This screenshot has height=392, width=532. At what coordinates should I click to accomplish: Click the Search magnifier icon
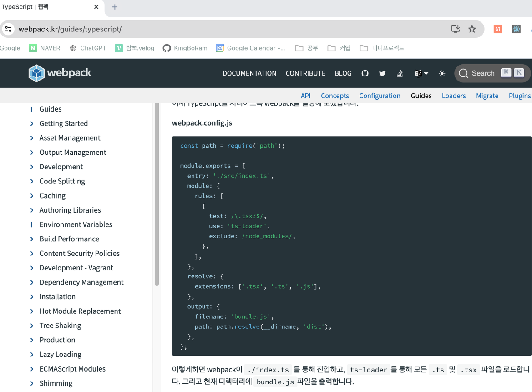click(x=463, y=73)
